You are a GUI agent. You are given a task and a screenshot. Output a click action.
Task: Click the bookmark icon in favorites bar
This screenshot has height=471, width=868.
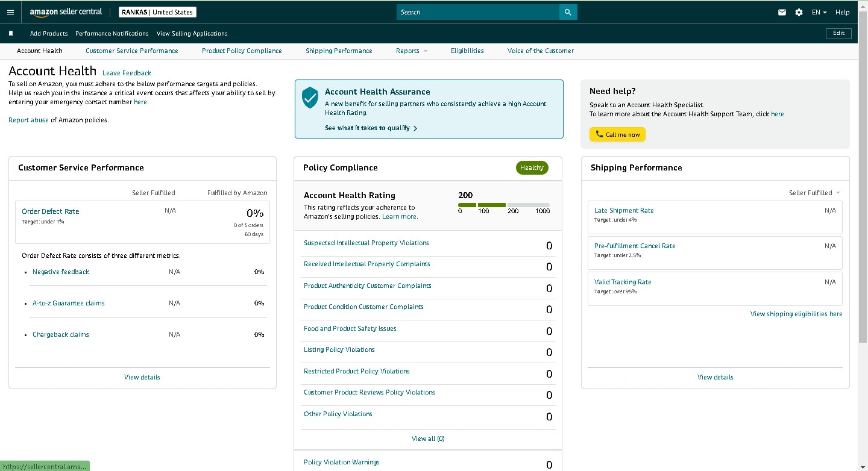point(11,34)
